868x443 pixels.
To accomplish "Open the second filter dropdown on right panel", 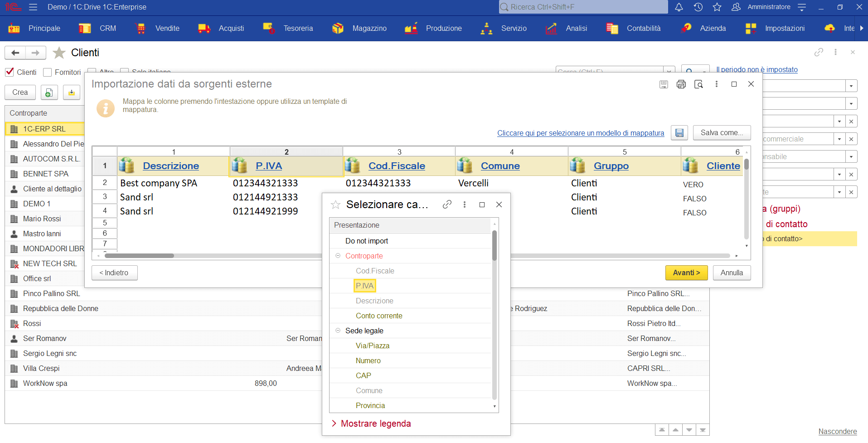I will [x=851, y=103].
